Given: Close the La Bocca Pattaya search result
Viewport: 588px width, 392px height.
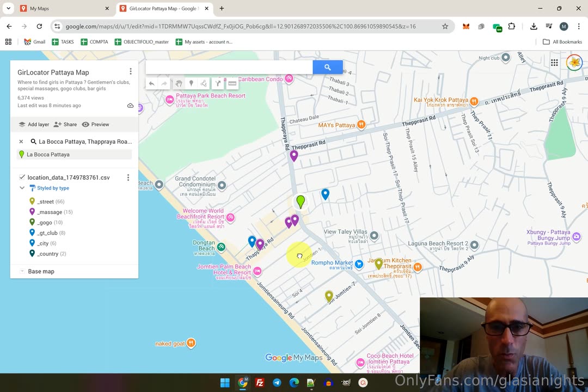Looking at the screenshot, I should click(21, 142).
